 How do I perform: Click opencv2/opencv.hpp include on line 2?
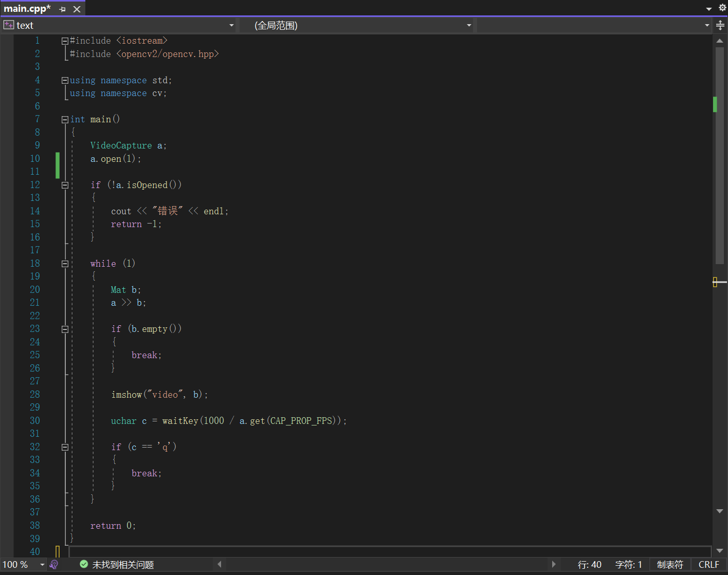coord(168,54)
